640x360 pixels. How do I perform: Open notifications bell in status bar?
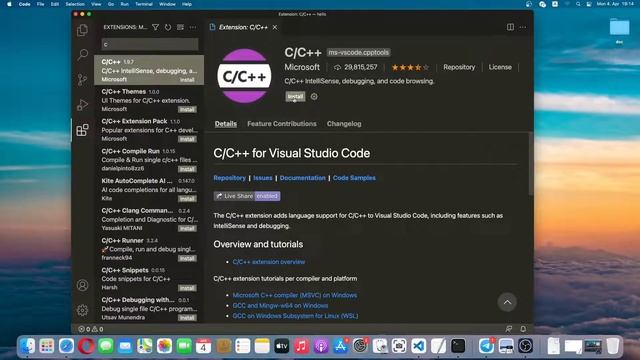pyautogui.click(x=523, y=329)
